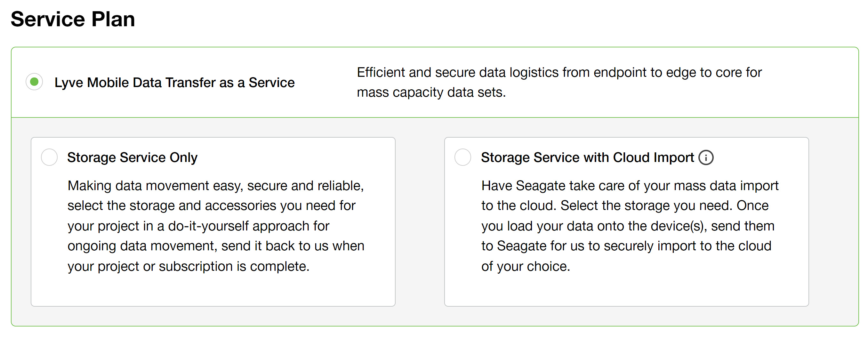Viewport: 868px width, 338px height.
Task: Click the 'do-it-yourself approach' line
Action: [198, 226]
